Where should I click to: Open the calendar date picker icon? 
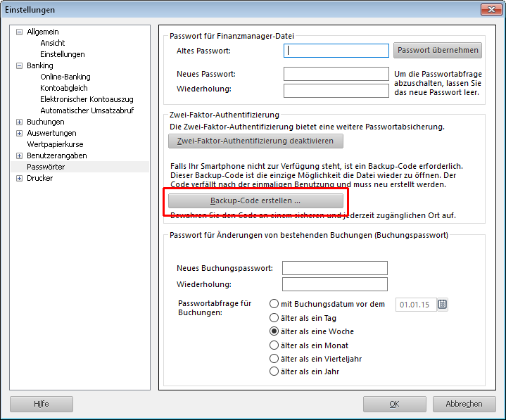pos(443,305)
